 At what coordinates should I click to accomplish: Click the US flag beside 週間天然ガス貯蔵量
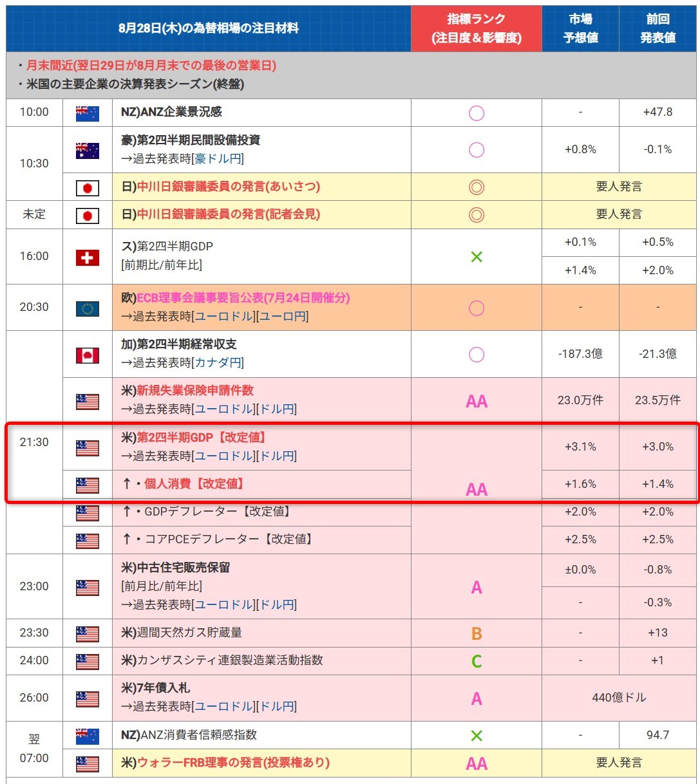88,634
